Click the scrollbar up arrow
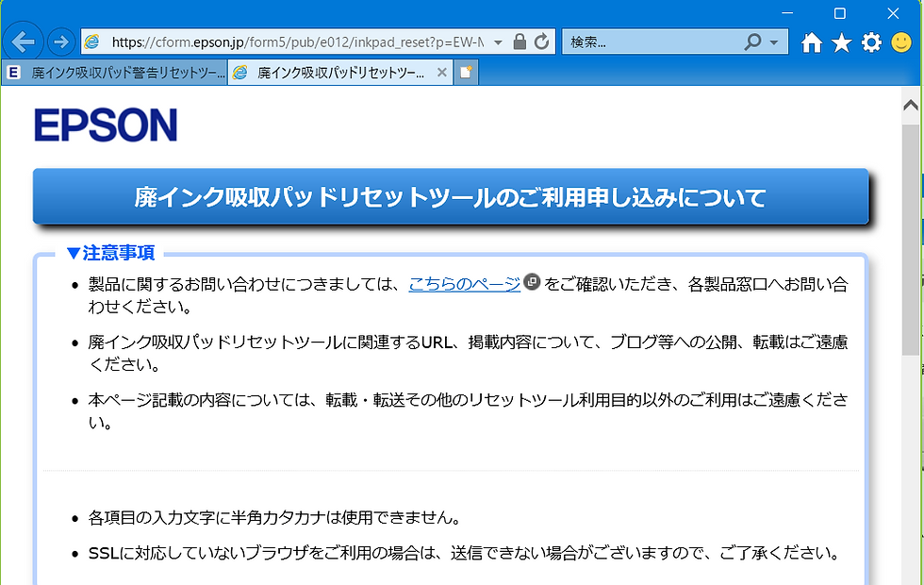The width and height of the screenshot is (924, 585). [911, 105]
